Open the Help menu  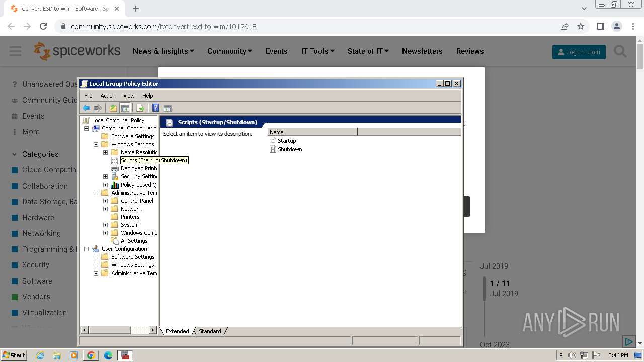tap(147, 96)
